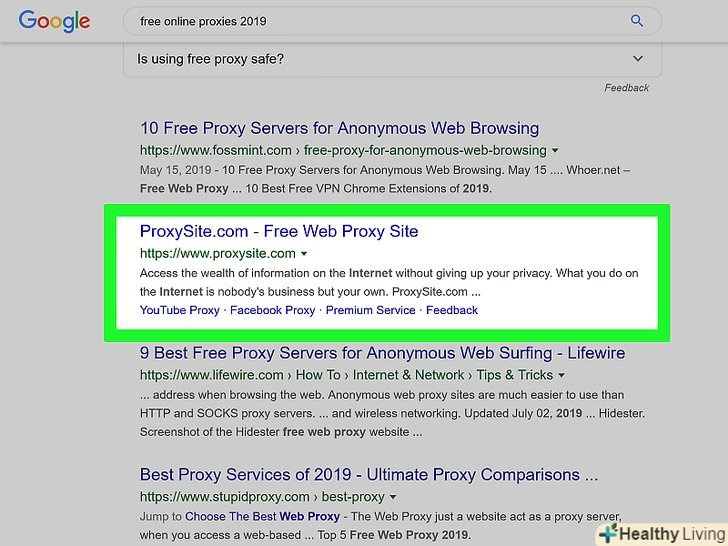The image size is (728, 546).
Task: Click snippet text starting 'May 15, 2019'
Action: [385, 170]
